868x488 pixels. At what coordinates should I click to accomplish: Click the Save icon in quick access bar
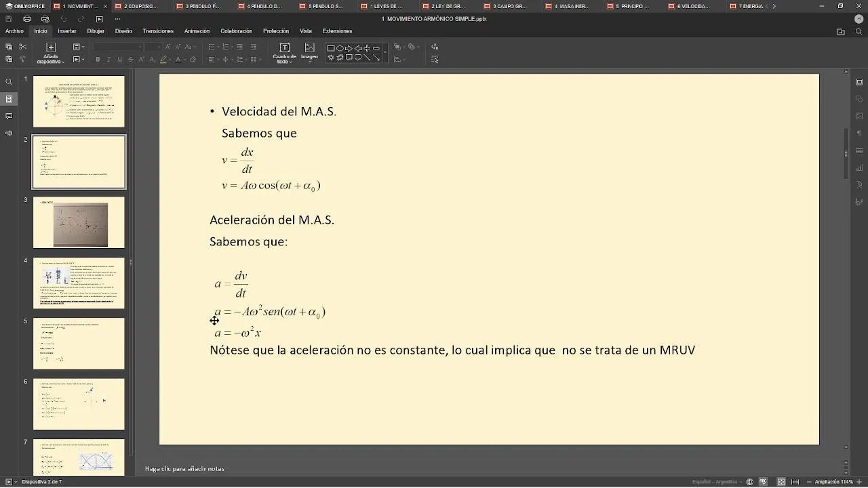click(9, 19)
